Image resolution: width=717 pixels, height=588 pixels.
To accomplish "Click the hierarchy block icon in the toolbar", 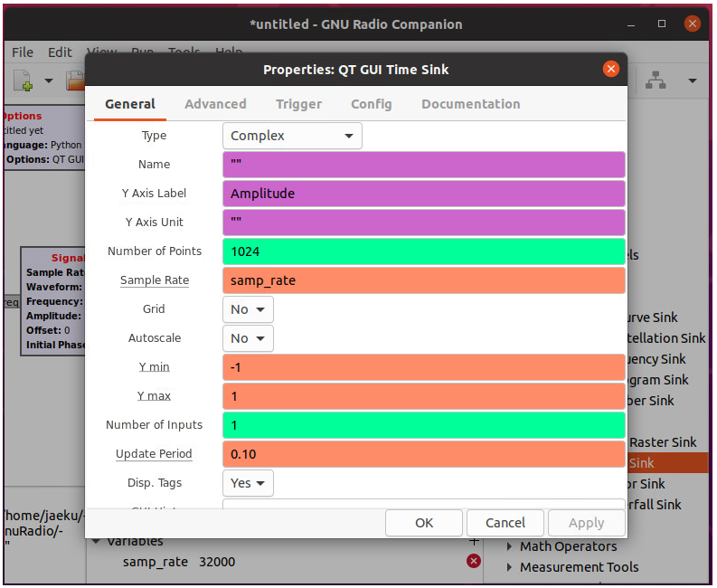I will pyautogui.click(x=656, y=81).
